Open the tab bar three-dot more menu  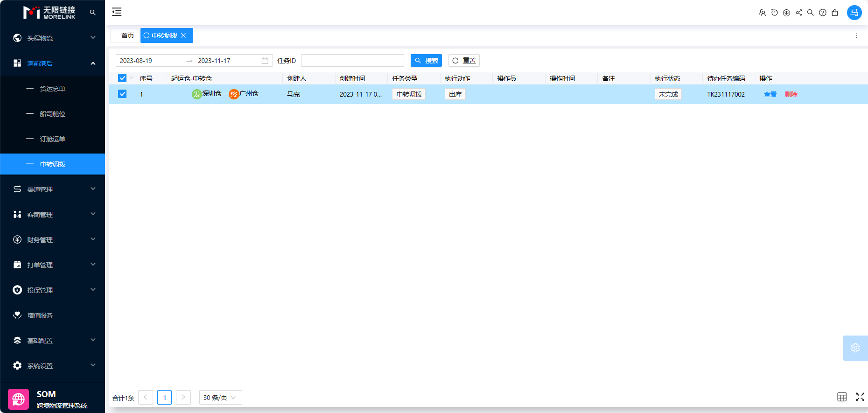[856, 35]
